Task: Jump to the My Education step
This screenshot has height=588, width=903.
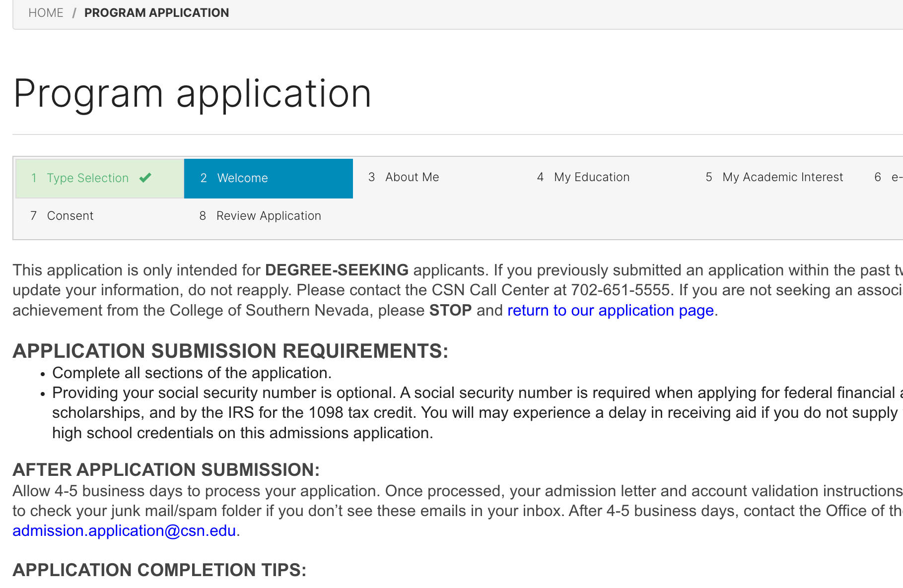Action: click(591, 177)
